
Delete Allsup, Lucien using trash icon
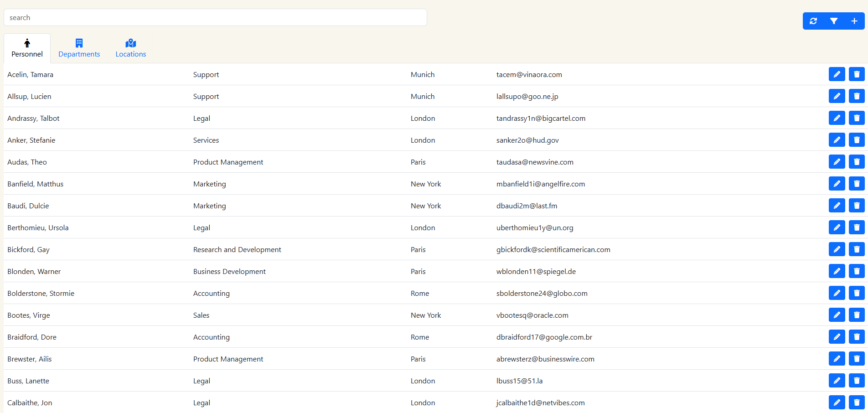click(x=857, y=96)
